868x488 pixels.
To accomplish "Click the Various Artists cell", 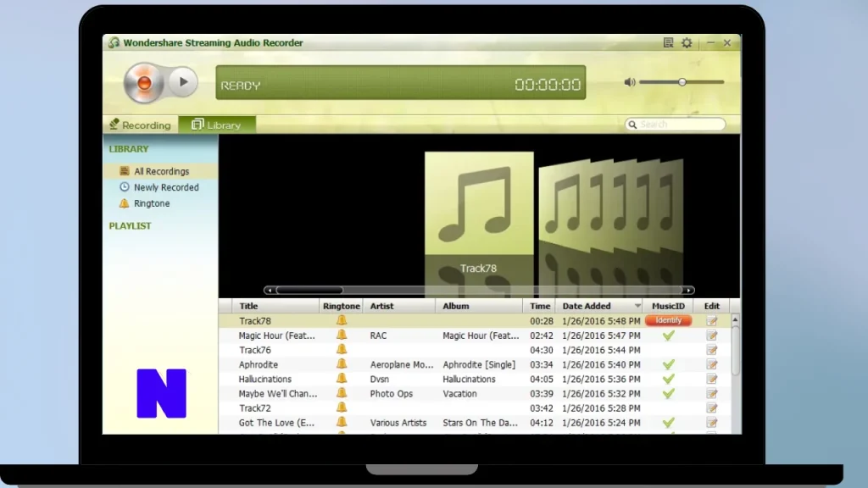I will [398, 423].
